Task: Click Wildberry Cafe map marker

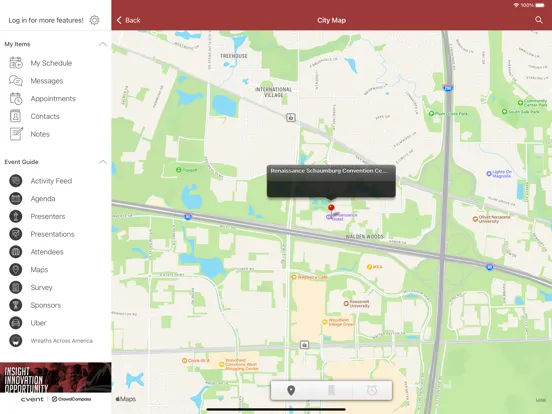Action: tap(294, 277)
